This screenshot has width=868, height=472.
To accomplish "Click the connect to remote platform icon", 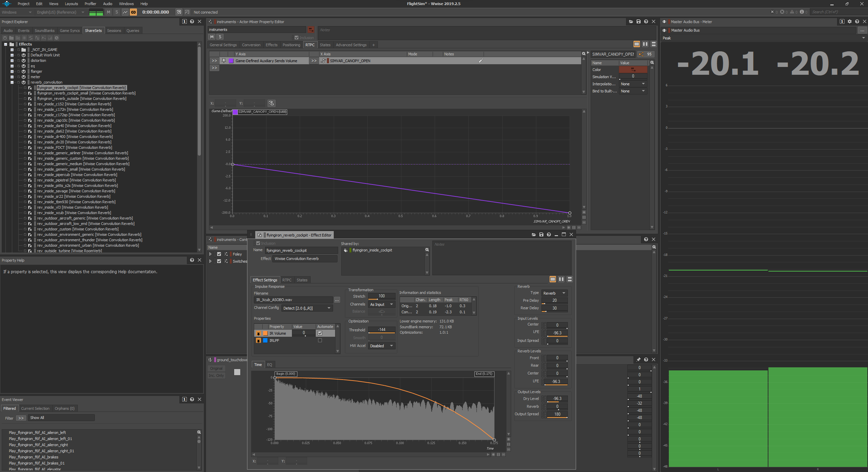I will click(x=179, y=12).
